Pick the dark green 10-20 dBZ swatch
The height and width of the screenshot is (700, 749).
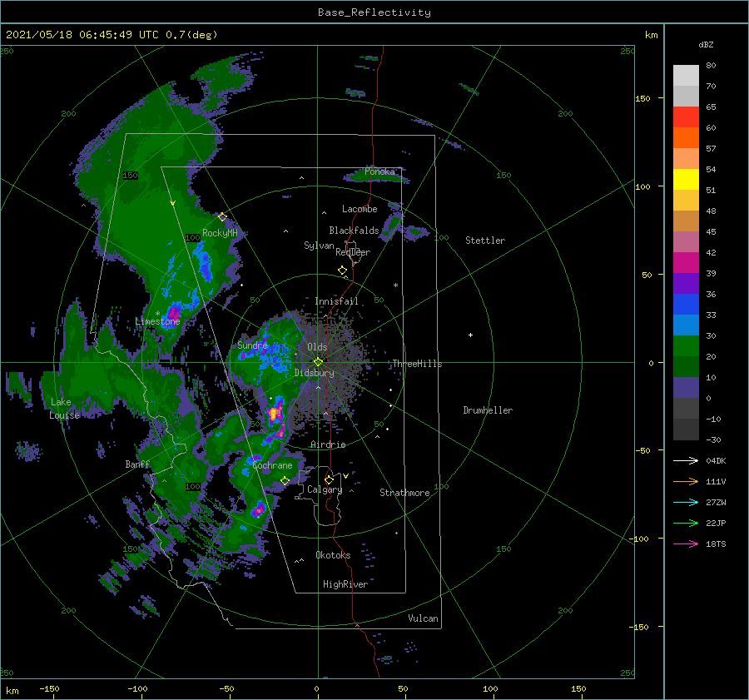pyautogui.click(x=686, y=367)
